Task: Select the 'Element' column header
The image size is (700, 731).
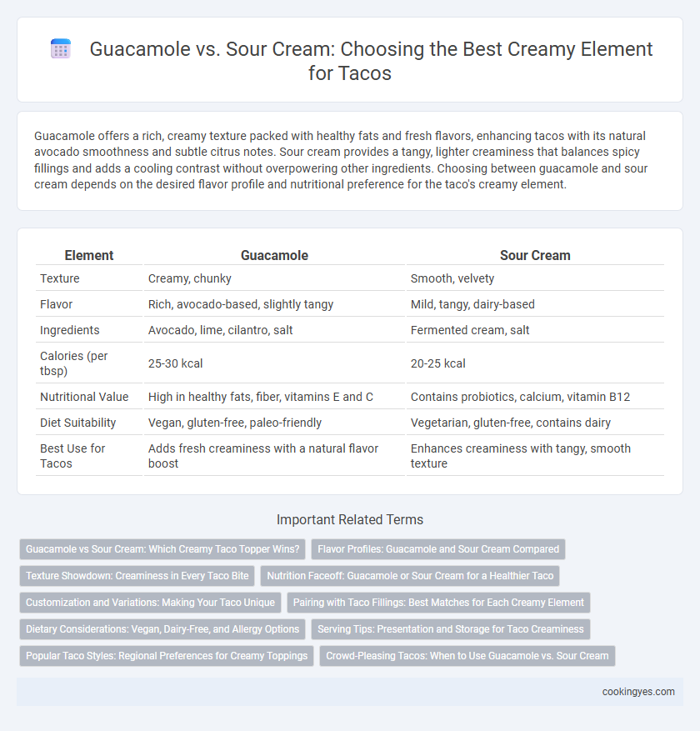Action: tap(89, 256)
